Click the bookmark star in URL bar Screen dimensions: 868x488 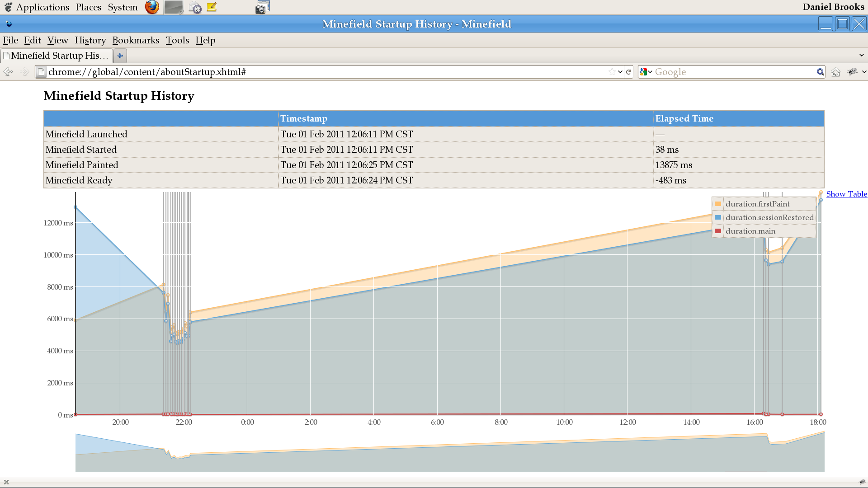[x=612, y=72]
